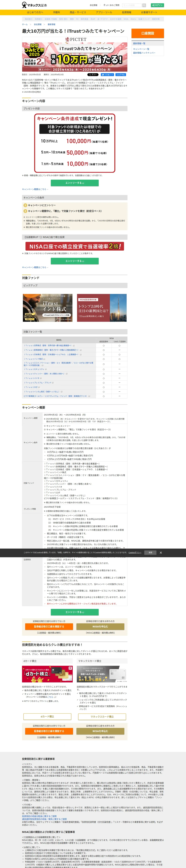Image resolution: width=186 pixels, height=868 pixels.
Task: Open the 手数料 menu item
Action: (56, 12)
